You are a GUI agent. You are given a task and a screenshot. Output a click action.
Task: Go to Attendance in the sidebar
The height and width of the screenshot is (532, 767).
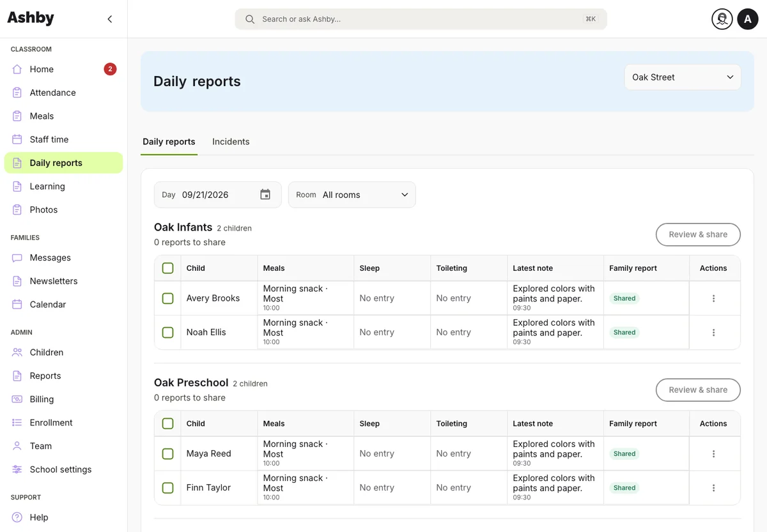click(x=63, y=93)
